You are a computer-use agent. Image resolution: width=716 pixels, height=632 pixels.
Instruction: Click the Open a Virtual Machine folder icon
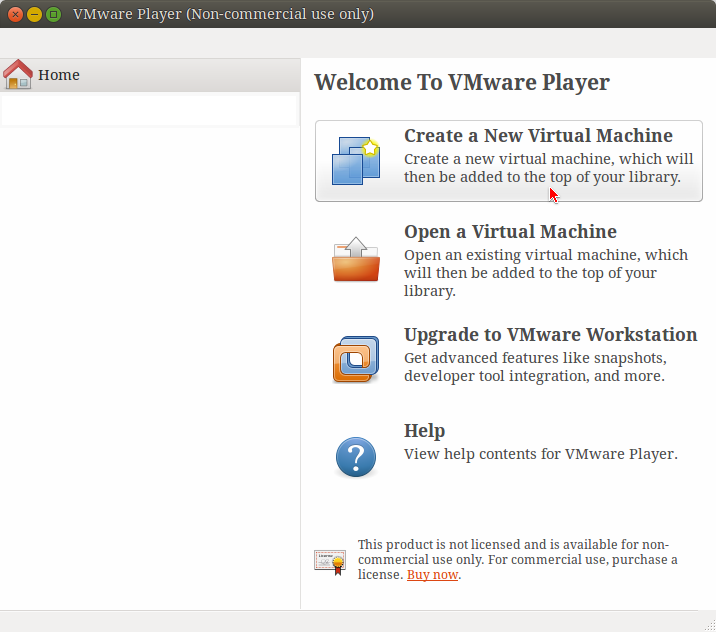356,259
